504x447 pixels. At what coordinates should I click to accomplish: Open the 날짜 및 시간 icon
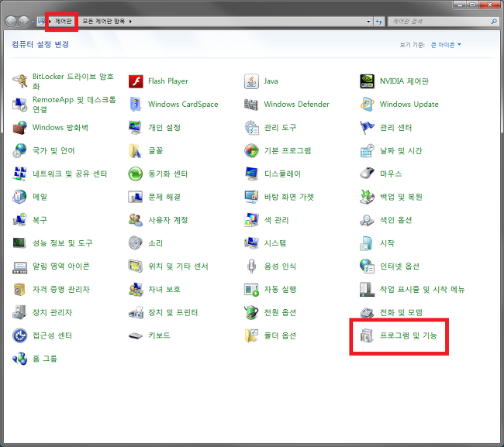[x=367, y=150]
